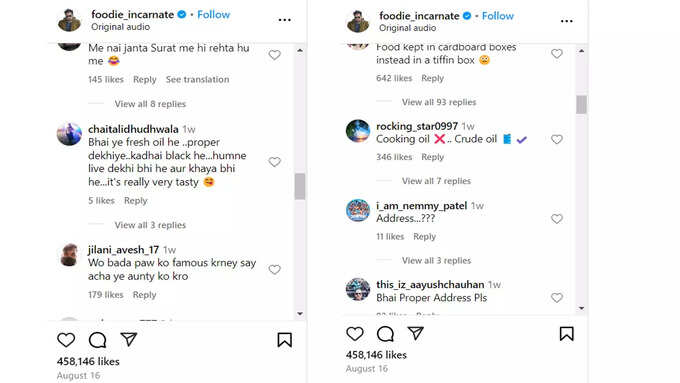Viewport: 680px width, 383px height.
Task: Share left post using paper plane icon
Action: (129, 339)
